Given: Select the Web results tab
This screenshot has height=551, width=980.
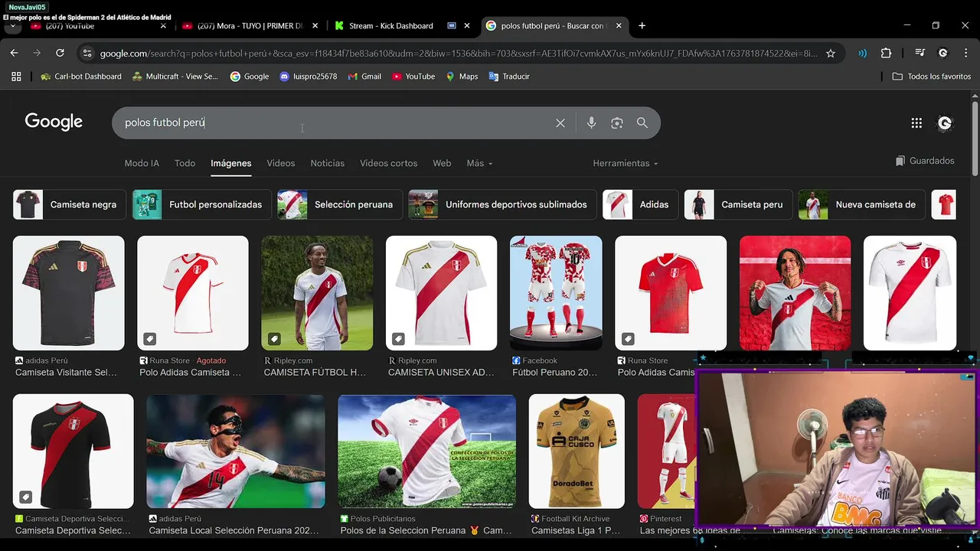Looking at the screenshot, I should (442, 164).
